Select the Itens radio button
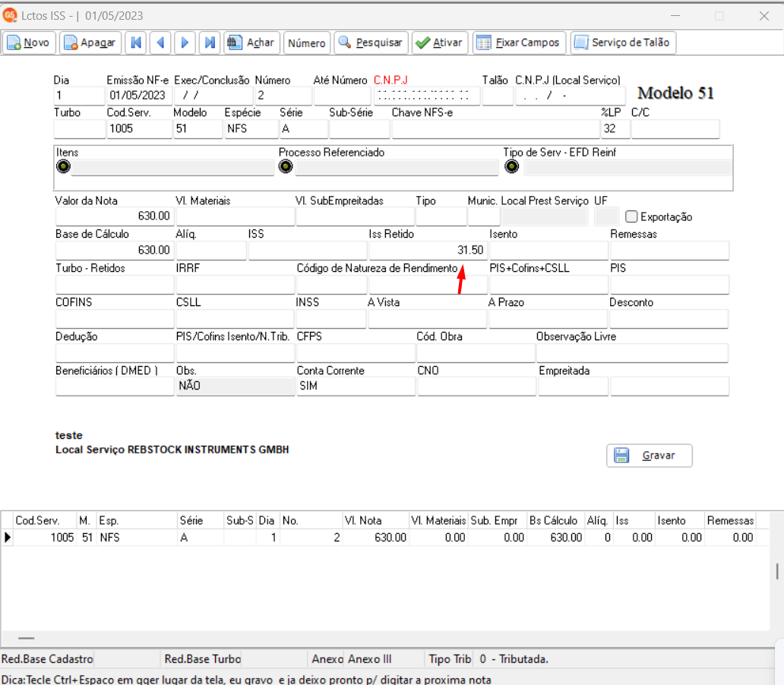The image size is (784, 685). click(x=64, y=166)
